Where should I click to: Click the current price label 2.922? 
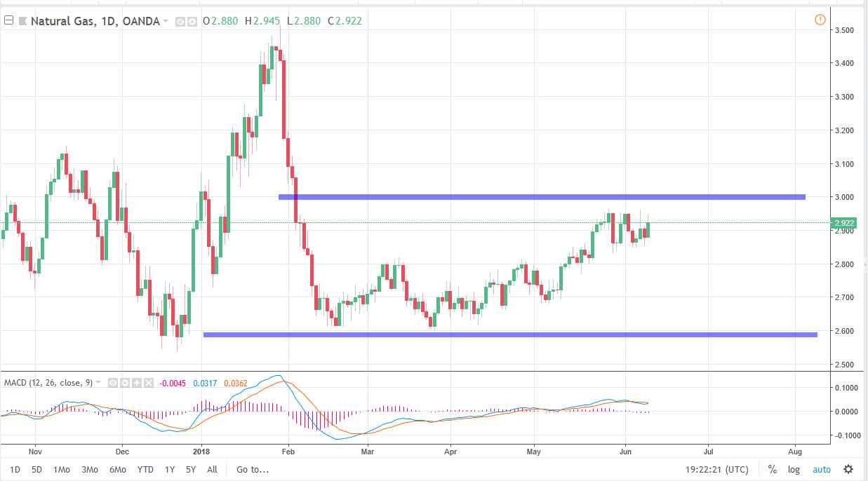[842, 224]
